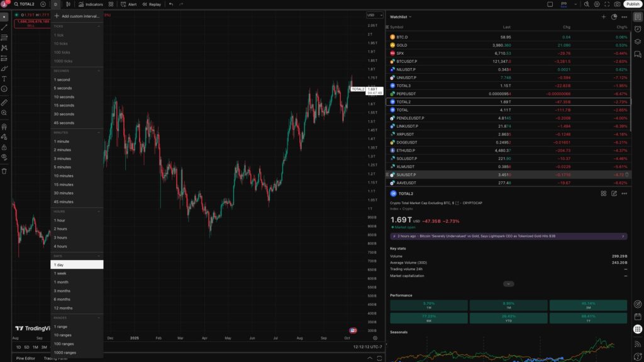Viewport: 644px width, 362px height.
Task: Toggle the Magnet mode for drawings
Action: coord(4,127)
